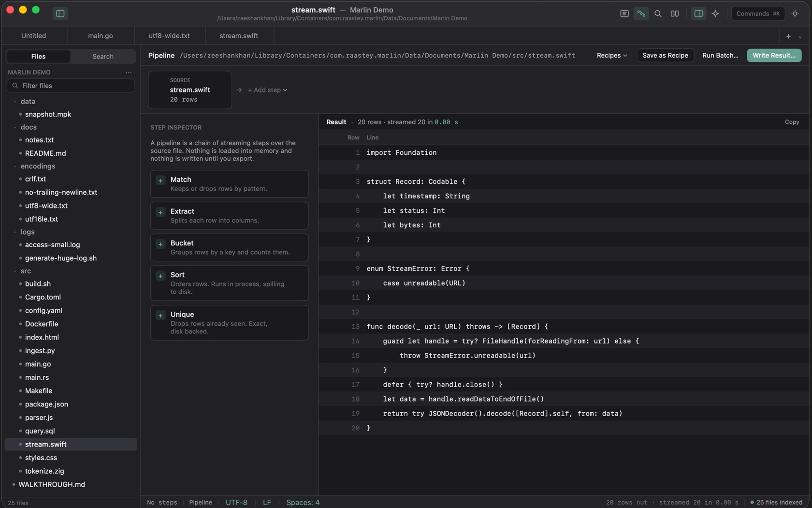
Task: Switch to the Untitled tab
Action: pos(34,36)
